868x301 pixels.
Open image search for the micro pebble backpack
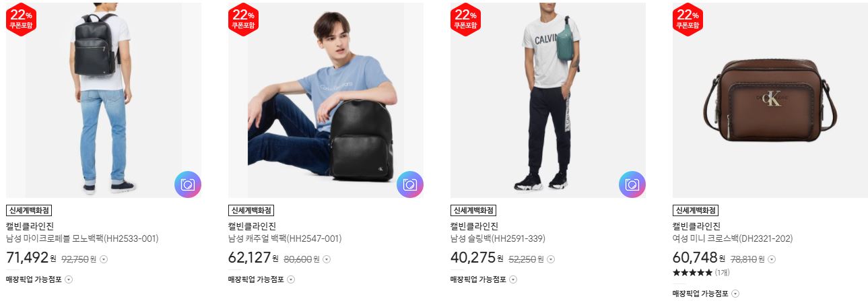click(x=188, y=185)
